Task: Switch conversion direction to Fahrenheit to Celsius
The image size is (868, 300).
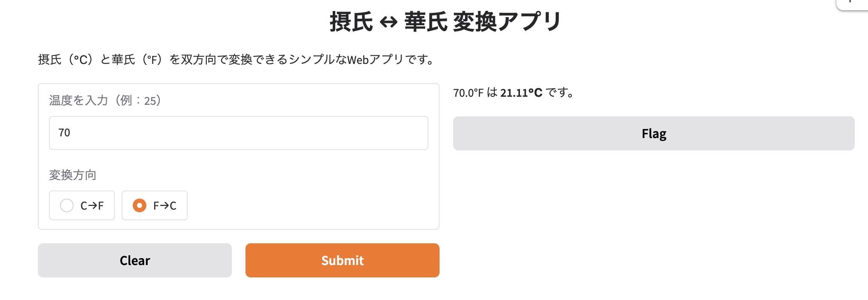Action: pyautogui.click(x=140, y=205)
